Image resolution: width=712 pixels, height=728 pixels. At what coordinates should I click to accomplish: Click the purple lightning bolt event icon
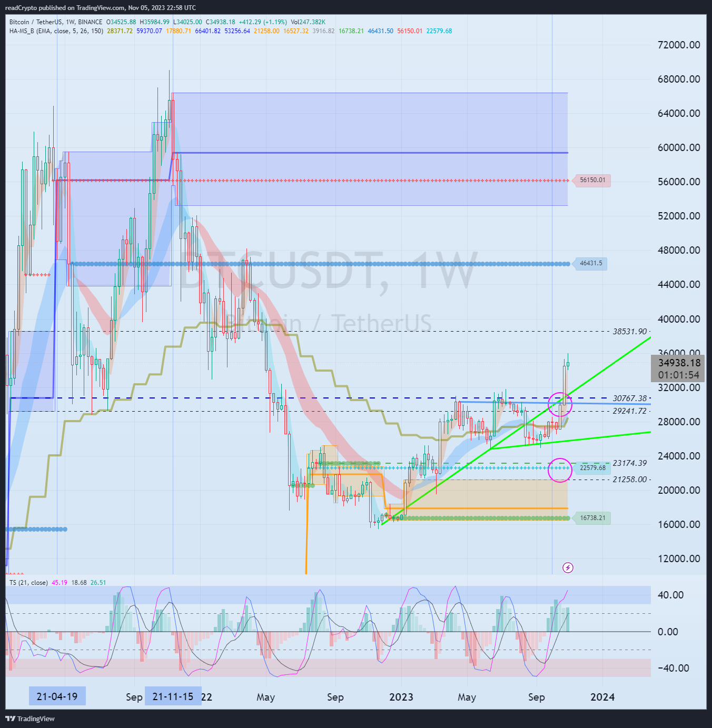pos(568,567)
